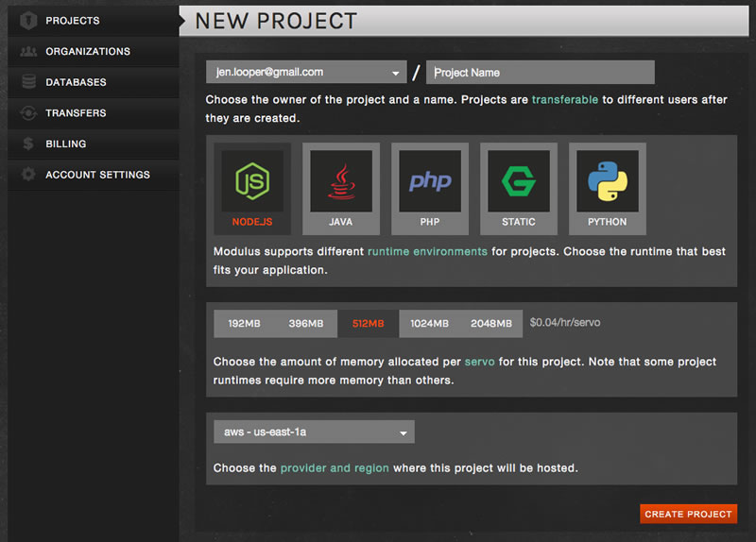
Task: Select the Static runtime logo
Action: coord(518,181)
